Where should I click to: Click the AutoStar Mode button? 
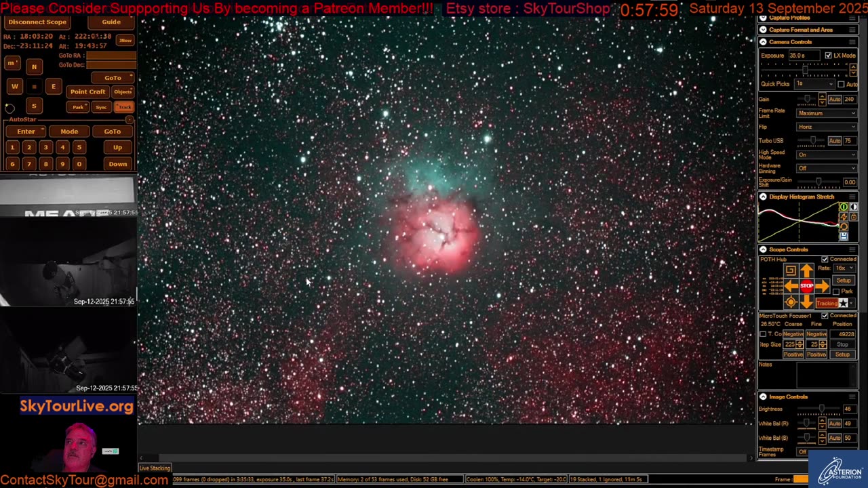pos(69,131)
